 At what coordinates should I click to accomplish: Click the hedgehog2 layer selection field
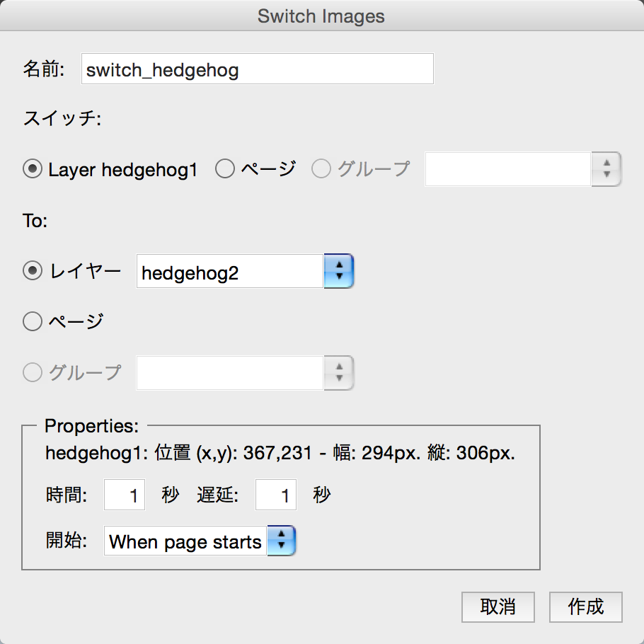pos(230,271)
